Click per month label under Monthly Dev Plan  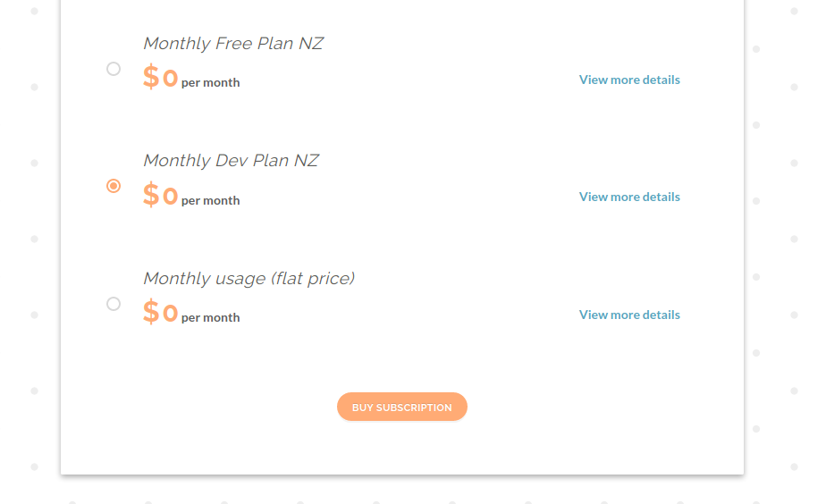pos(211,201)
